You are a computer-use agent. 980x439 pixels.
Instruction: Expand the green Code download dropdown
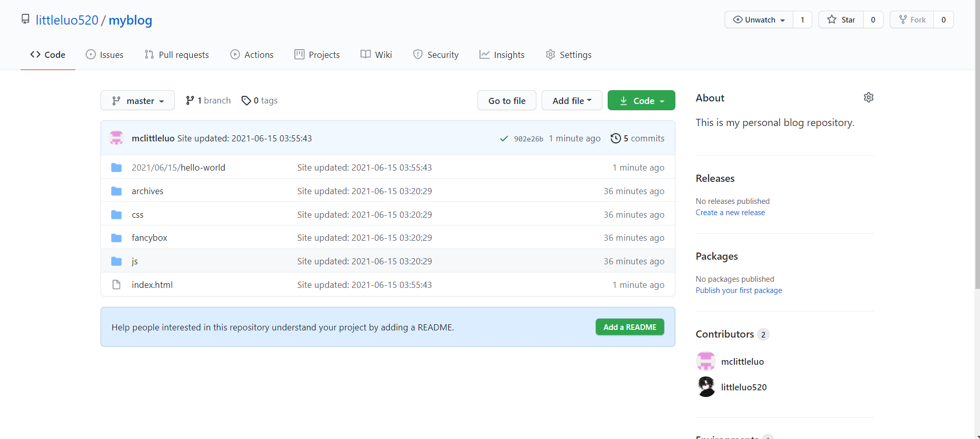641,100
